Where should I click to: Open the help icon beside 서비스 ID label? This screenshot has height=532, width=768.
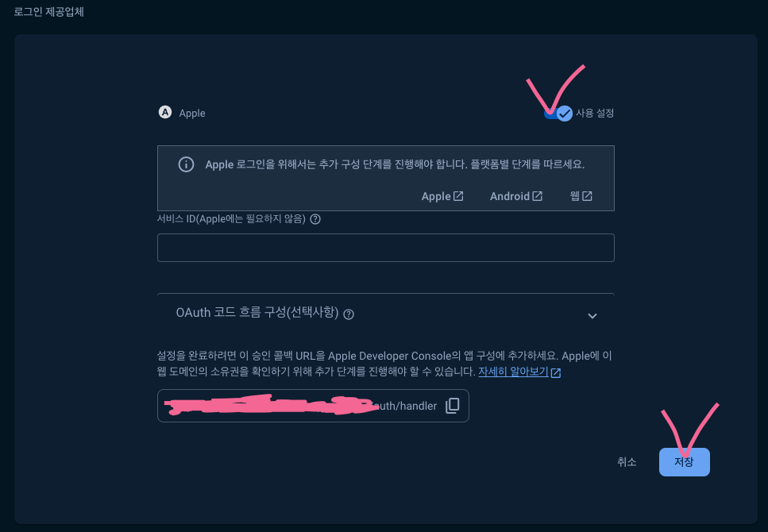(315, 219)
